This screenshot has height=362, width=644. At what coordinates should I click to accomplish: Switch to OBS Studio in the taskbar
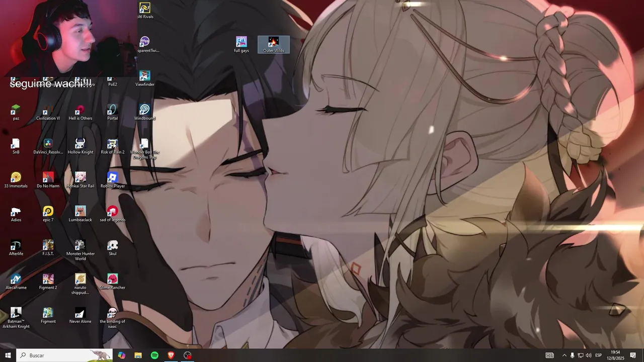click(188, 355)
